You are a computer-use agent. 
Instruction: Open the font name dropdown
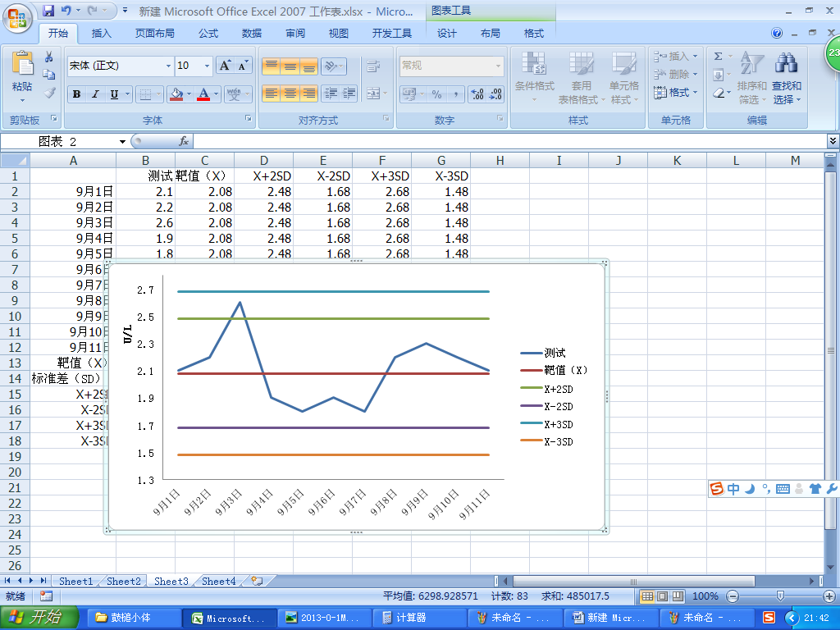coord(168,66)
